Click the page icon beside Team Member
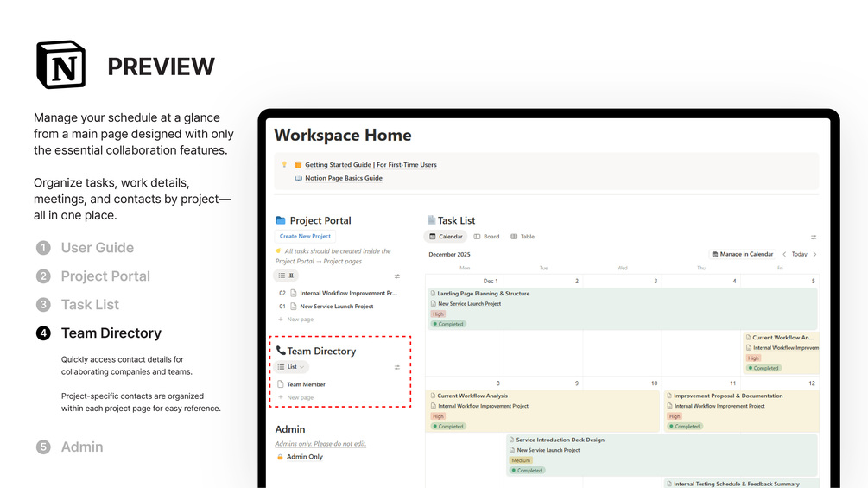The height and width of the screenshot is (488, 868). point(280,384)
